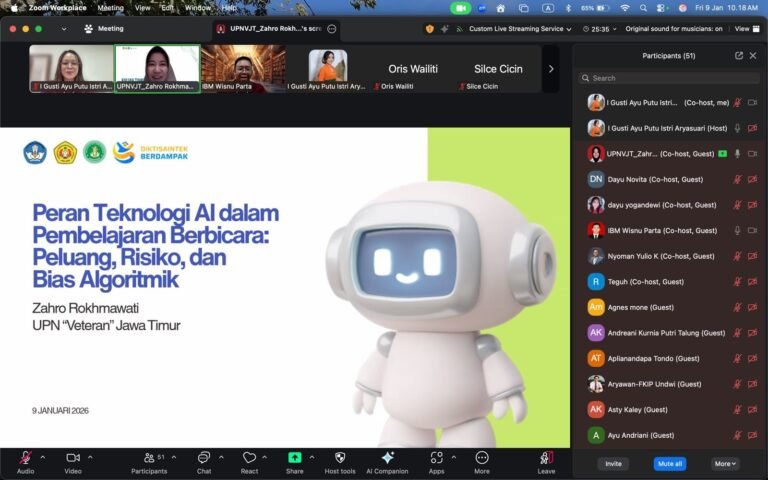This screenshot has width=768, height=480.
Task: Click the green Share screen icon
Action: 294,457
